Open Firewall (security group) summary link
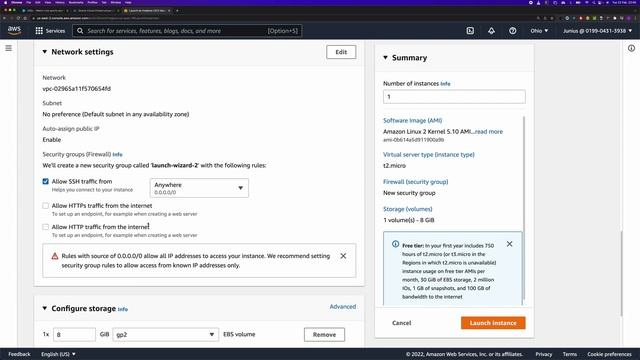640x360 pixels. (416, 182)
